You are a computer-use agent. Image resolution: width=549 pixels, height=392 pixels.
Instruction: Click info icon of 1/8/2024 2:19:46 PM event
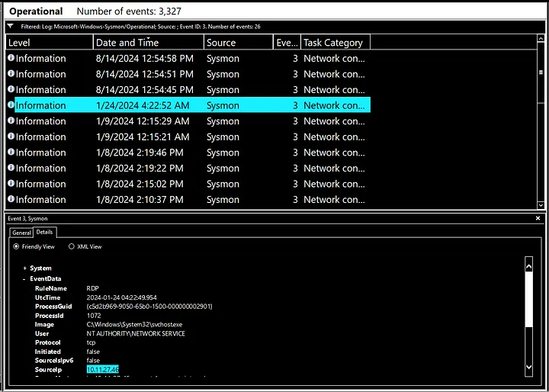(11, 153)
